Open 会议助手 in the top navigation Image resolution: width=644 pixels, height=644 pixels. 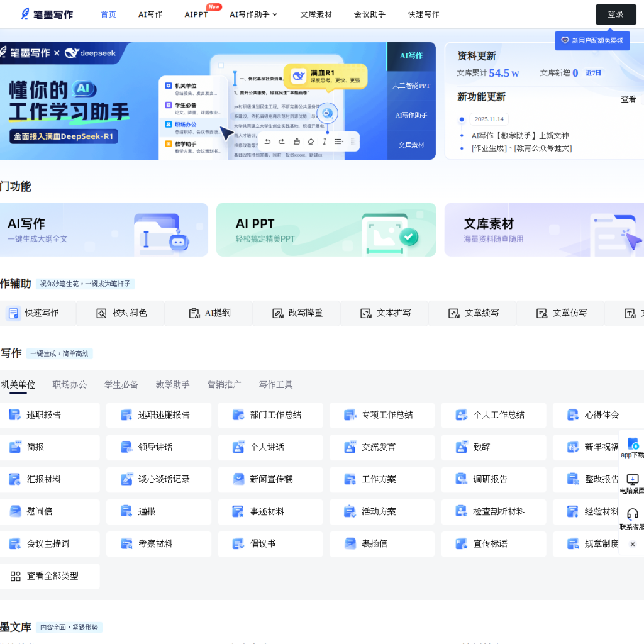click(370, 14)
